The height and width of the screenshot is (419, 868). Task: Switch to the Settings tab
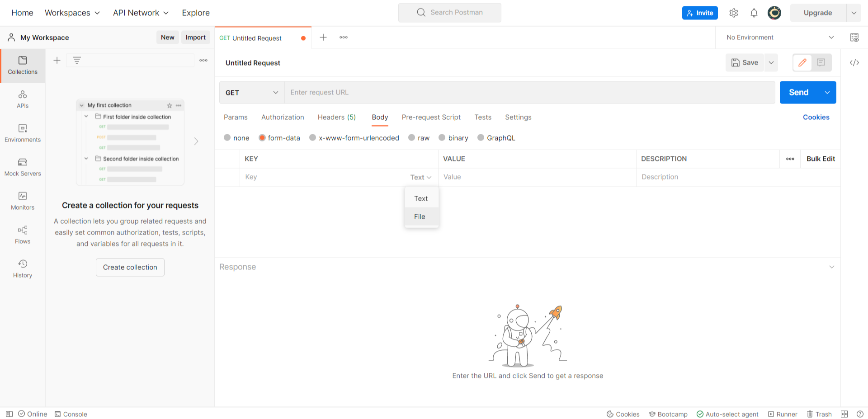[x=518, y=117]
